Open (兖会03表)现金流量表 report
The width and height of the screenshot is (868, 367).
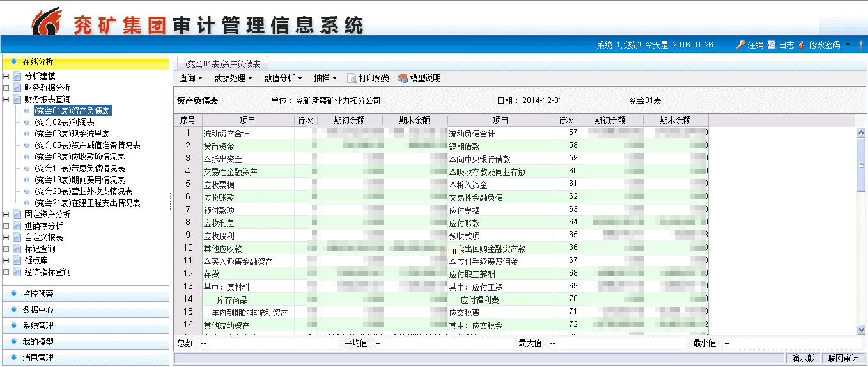(x=72, y=134)
